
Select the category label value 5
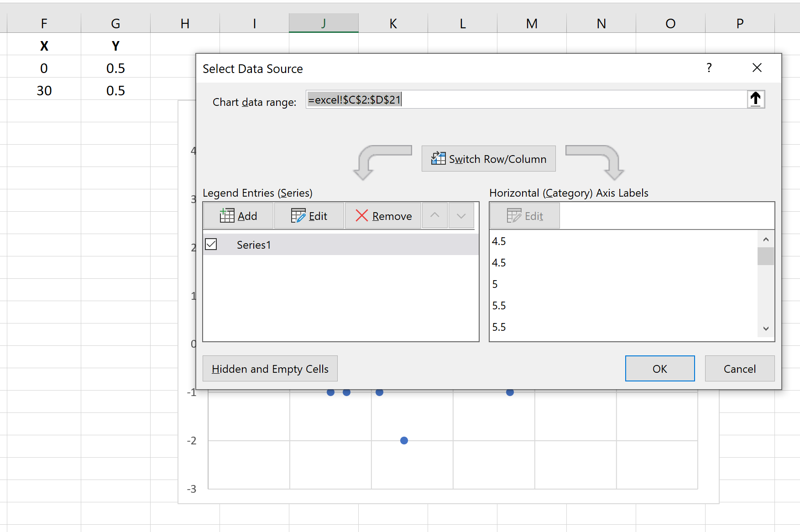[495, 284]
